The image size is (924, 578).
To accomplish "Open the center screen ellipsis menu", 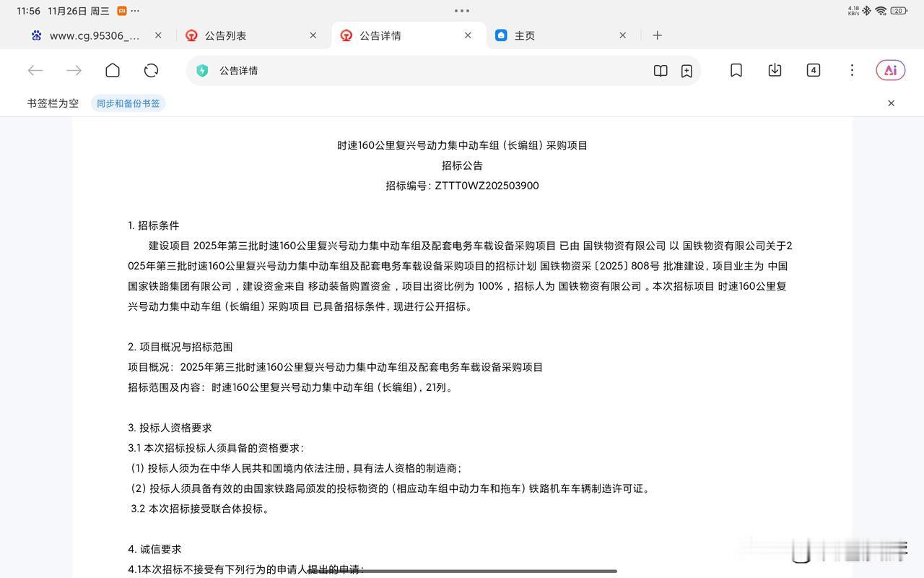I will pyautogui.click(x=461, y=11).
